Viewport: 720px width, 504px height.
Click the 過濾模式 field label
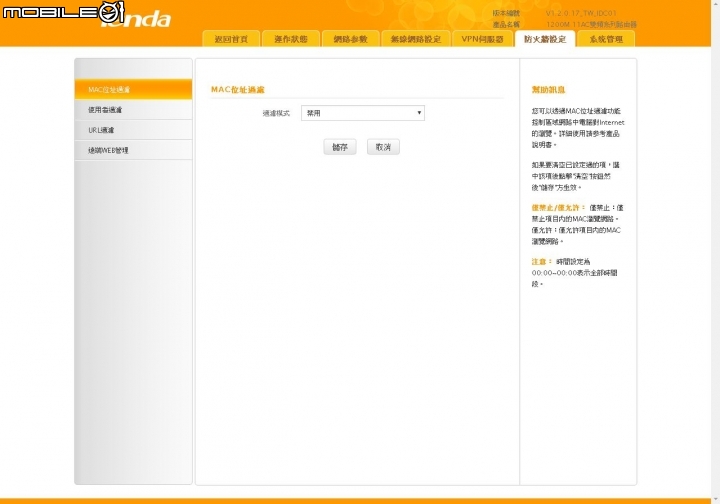276,113
